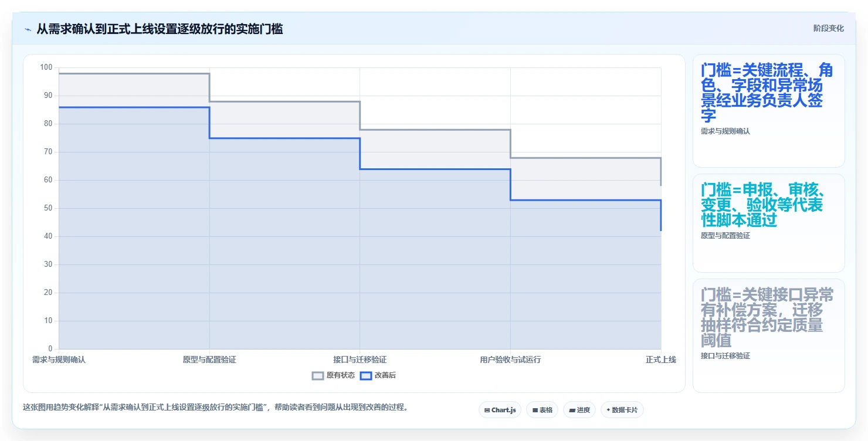The height and width of the screenshot is (441, 868).
Task: Click x-axis label 原型与配置验证
Action: 209,359
